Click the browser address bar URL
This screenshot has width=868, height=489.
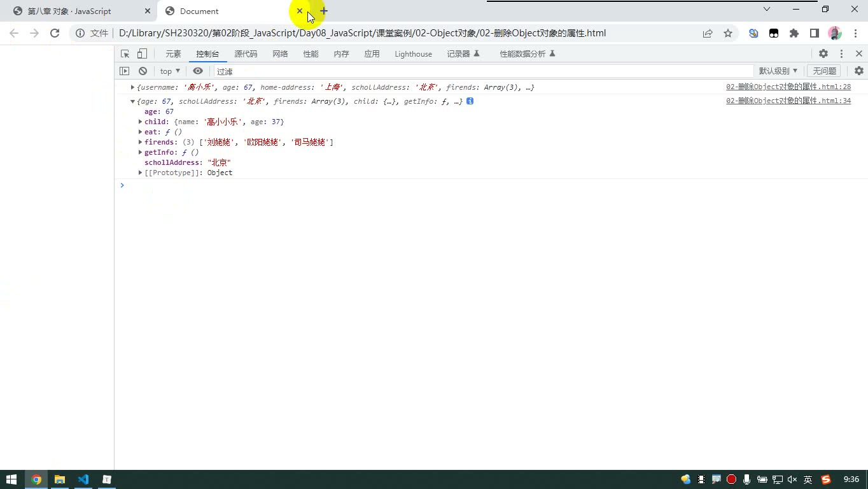click(362, 33)
